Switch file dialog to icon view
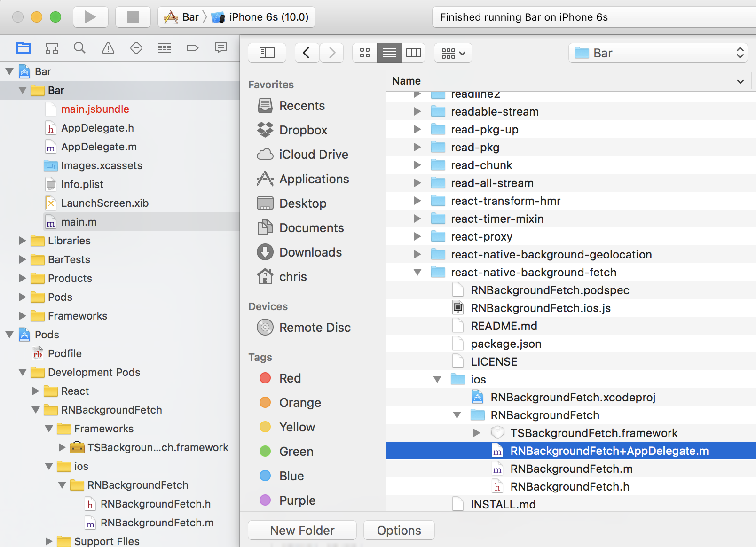Viewport: 756px width, 547px height. pos(365,53)
